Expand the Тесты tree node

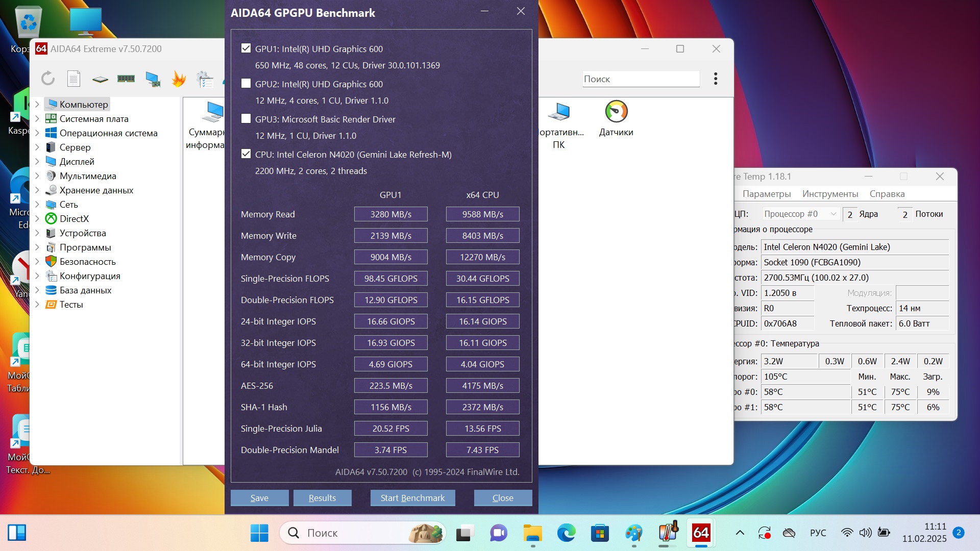(x=37, y=304)
